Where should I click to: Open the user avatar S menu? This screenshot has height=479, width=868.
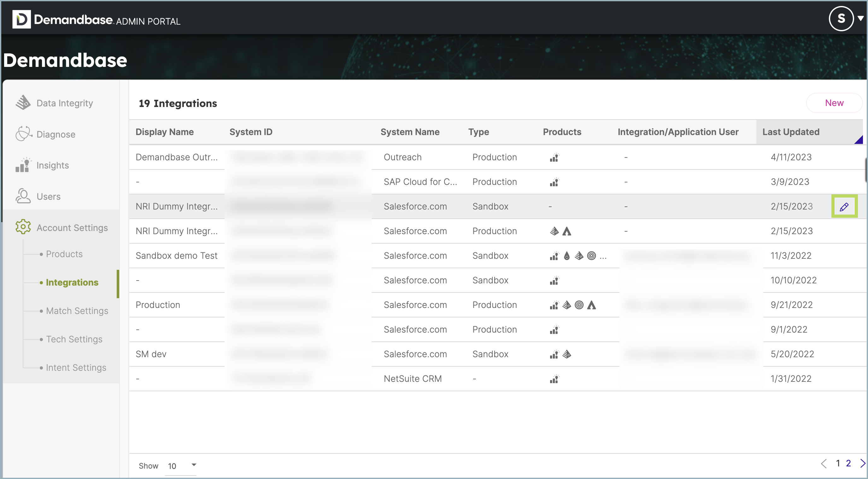(841, 19)
